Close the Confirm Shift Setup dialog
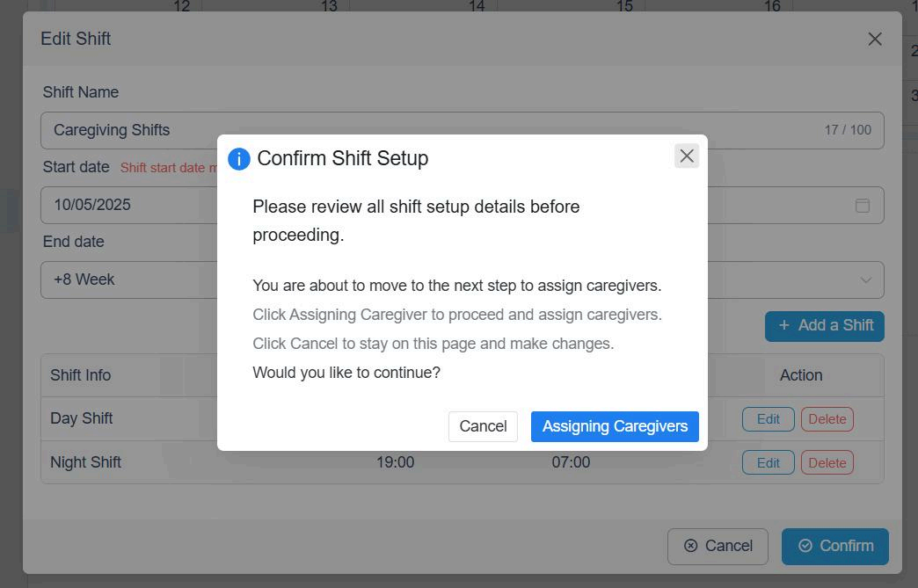 point(687,156)
